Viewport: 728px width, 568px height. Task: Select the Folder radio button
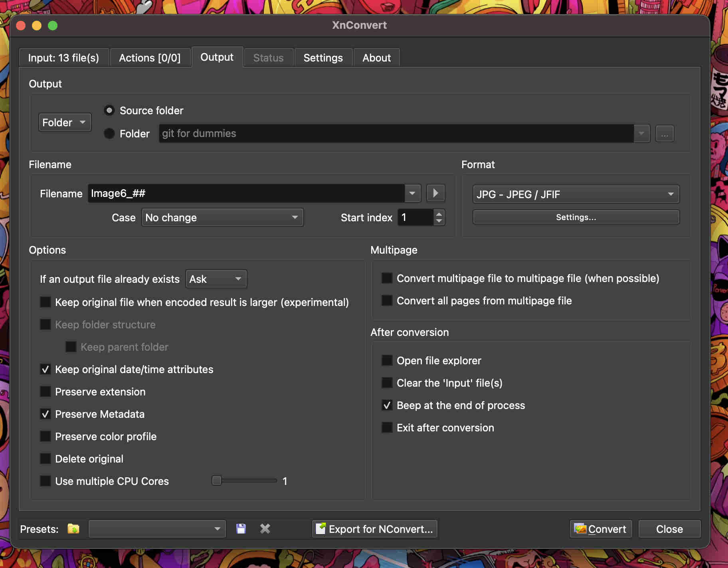(109, 133)
